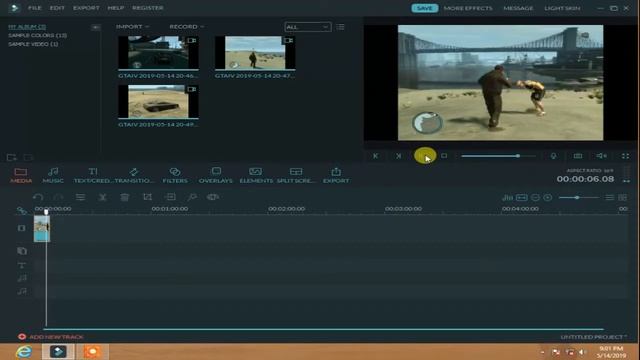
Task: Open the Text/Credit tab
Action: [93, 175]
